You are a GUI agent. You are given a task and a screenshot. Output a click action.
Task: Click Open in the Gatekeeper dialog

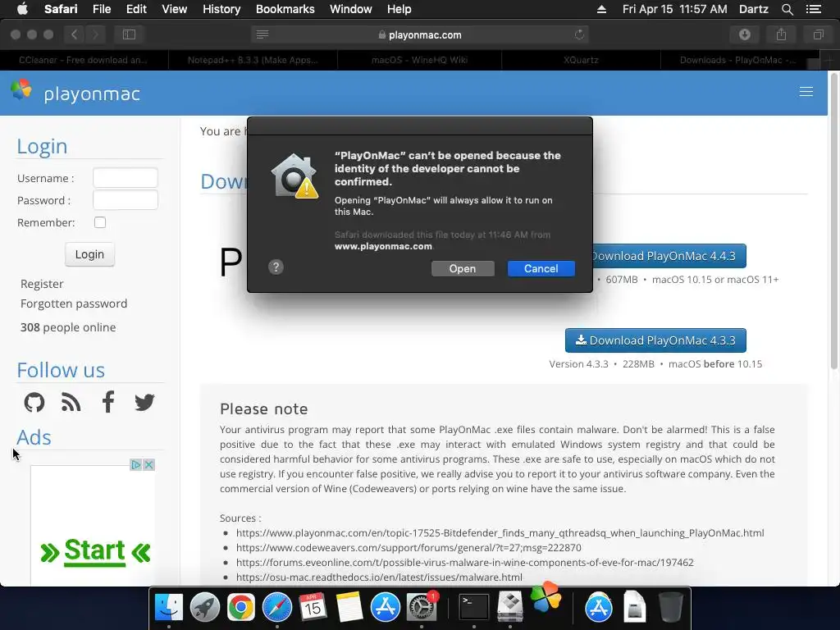[463, 268]
